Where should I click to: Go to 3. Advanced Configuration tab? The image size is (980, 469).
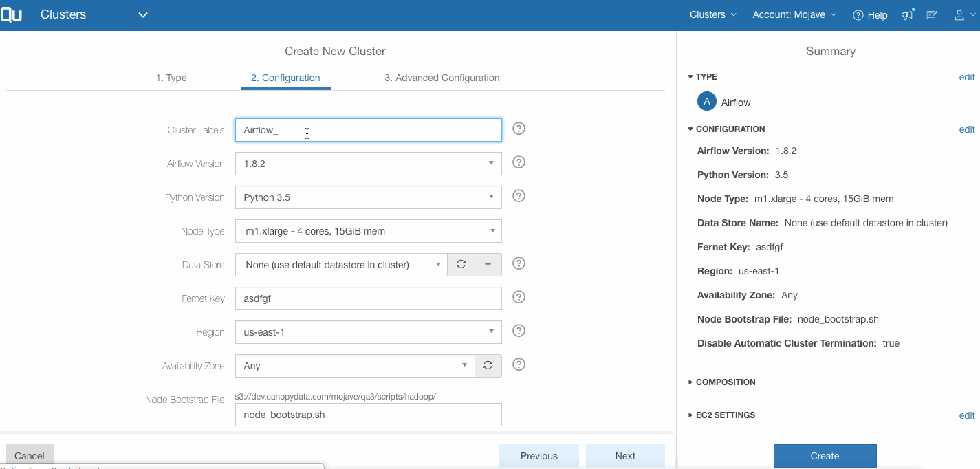442,78
